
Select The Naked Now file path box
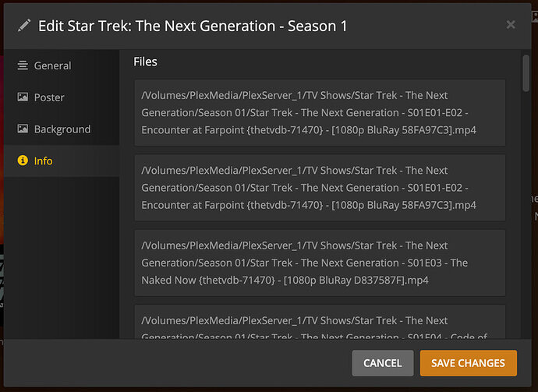tap(320, 263)
